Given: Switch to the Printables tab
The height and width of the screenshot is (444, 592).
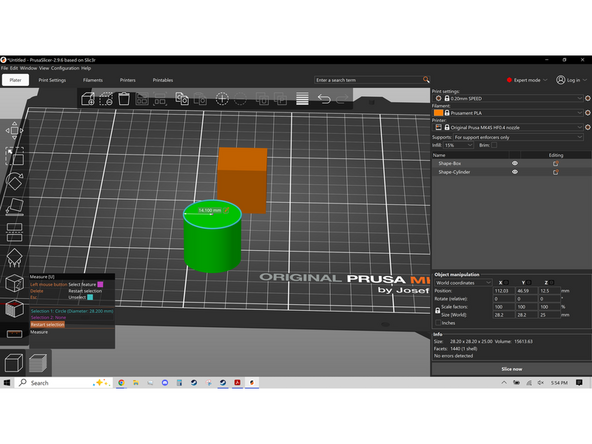Looking at the screenshot, I should tap(163, 80).
